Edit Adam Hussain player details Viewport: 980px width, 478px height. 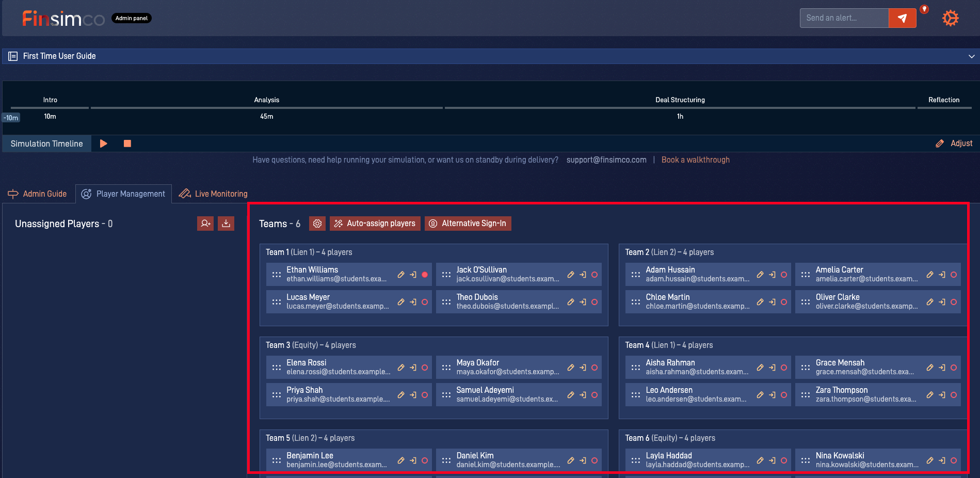[x=760, y=275]
